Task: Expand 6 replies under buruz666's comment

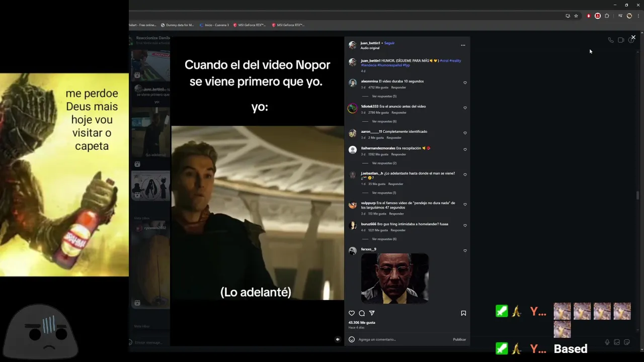Action: [x=384, y=239]
